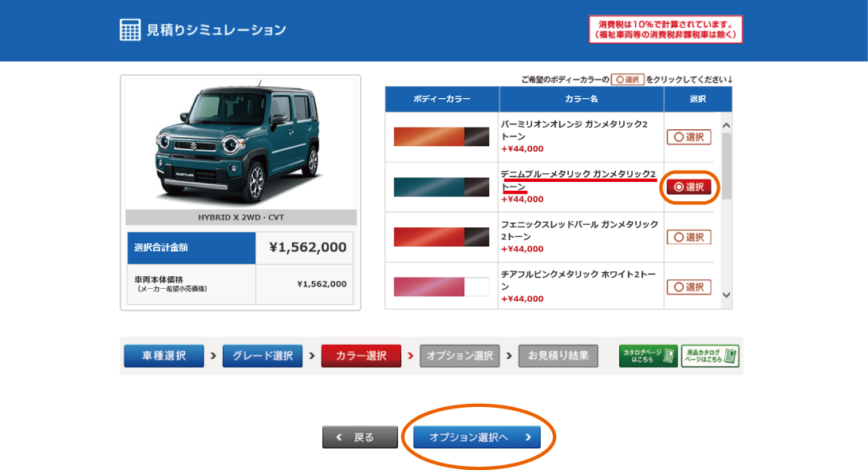Go to the グレード選択 step
Viewport: 868px width, 470px height.
tap(262, 356)
